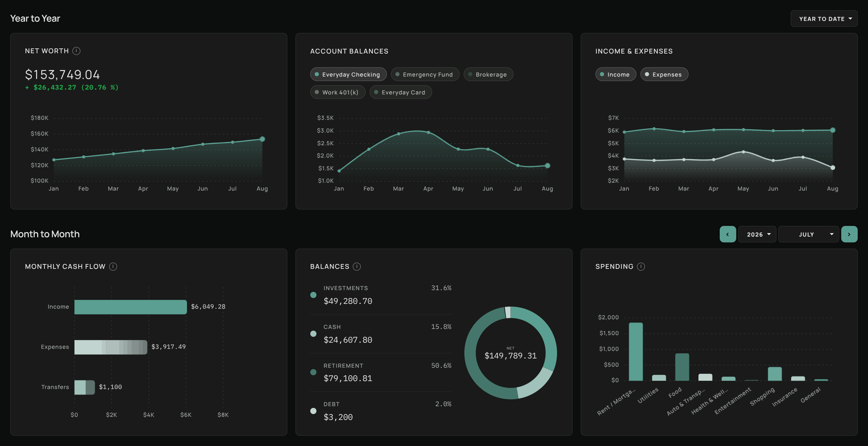Click the Cash legend dot
This screenshot has height=446, width=868.
[x=313, y=334]
